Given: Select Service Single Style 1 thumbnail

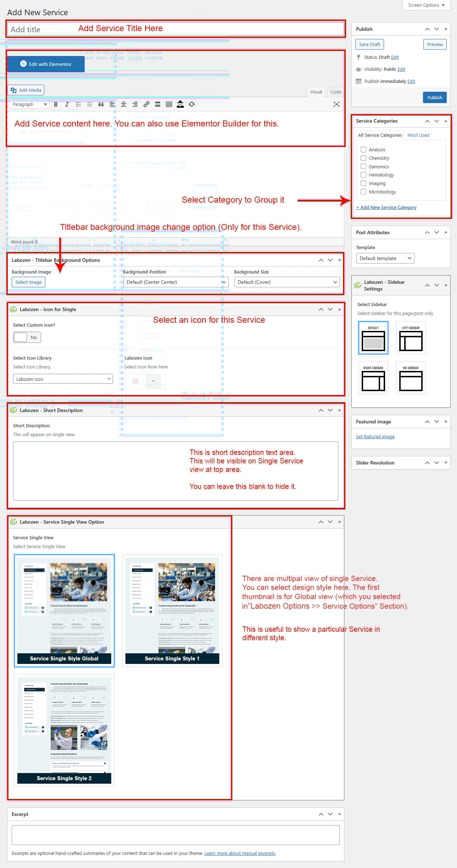Looking at the screenshot, I should [172, 610].
